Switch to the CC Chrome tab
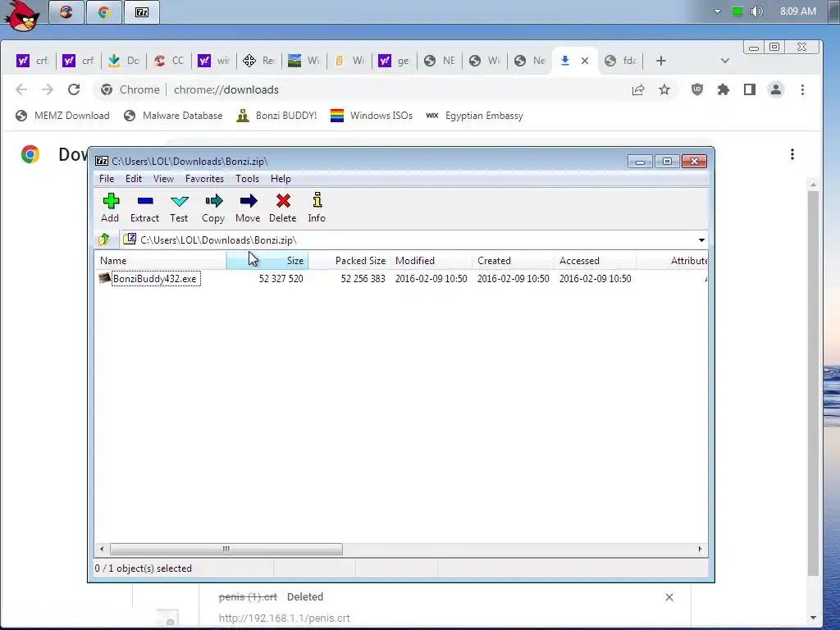The width and height of the screenshot is (840, 630). [169, 61]
